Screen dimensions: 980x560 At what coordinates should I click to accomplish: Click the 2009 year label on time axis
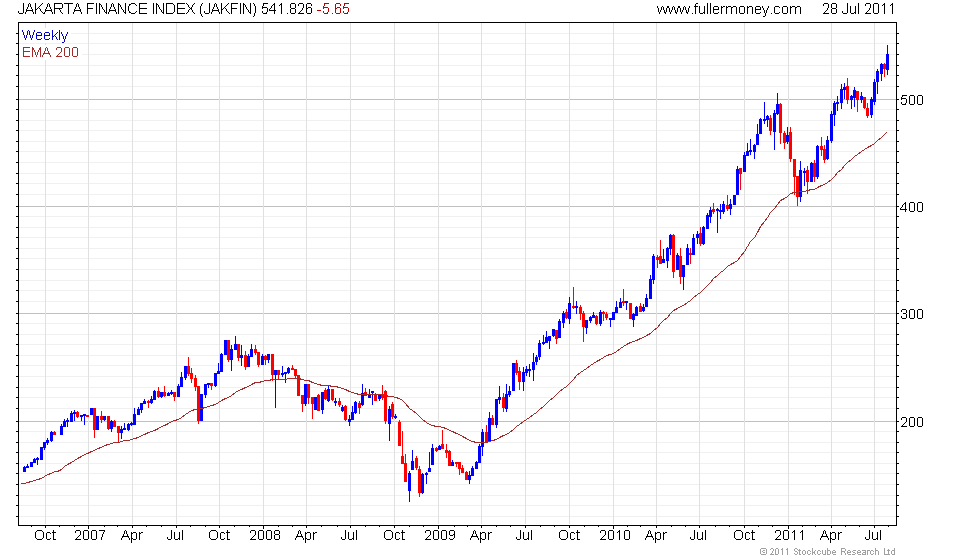[x=439, y=536]
